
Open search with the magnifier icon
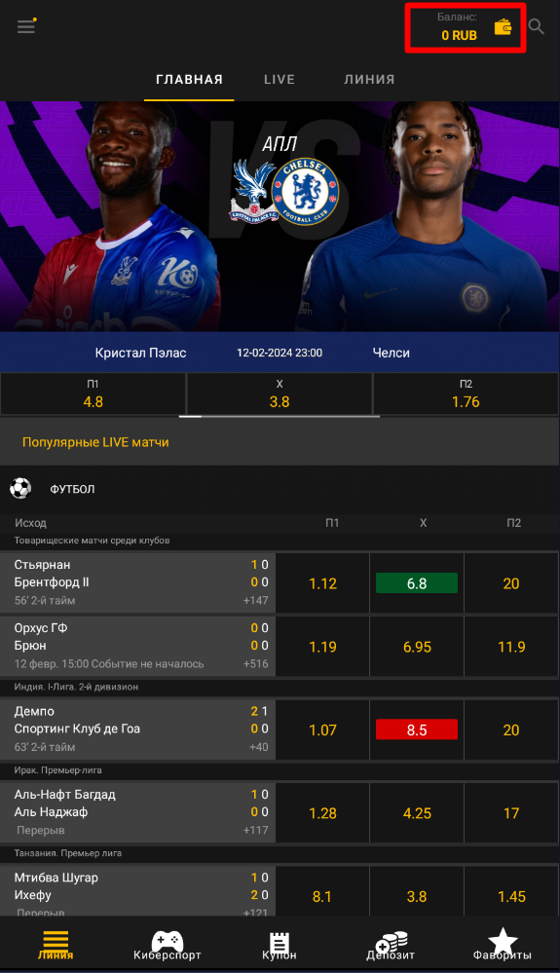tap(537, 26)
